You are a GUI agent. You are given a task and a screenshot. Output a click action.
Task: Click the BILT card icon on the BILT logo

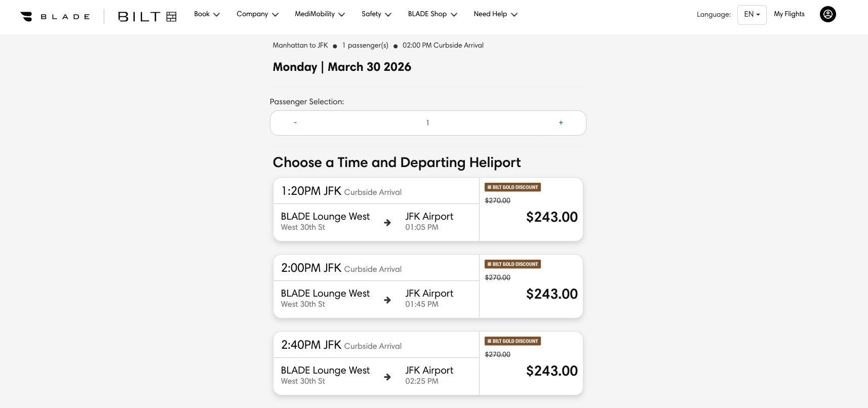(171, 16)
